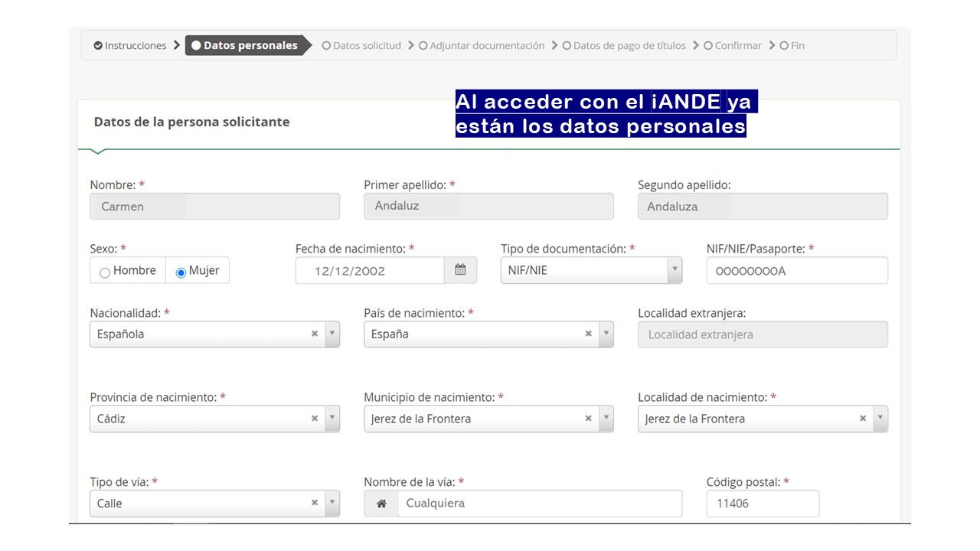Expand the País de nacimiento dropdown arrow
Screen dimensions: 980x551
click(x=606, y=334)
